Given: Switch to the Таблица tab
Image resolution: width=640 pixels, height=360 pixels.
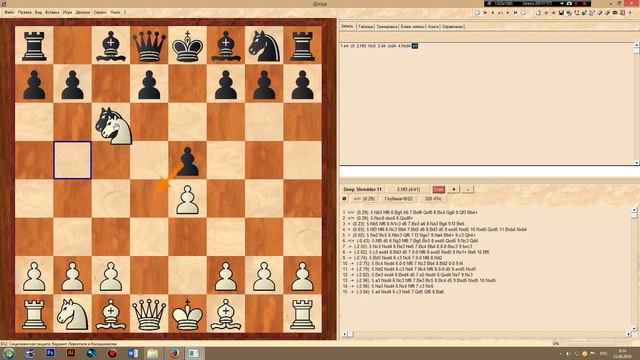Looking at the screenshot, I should [x=366, y=27].
